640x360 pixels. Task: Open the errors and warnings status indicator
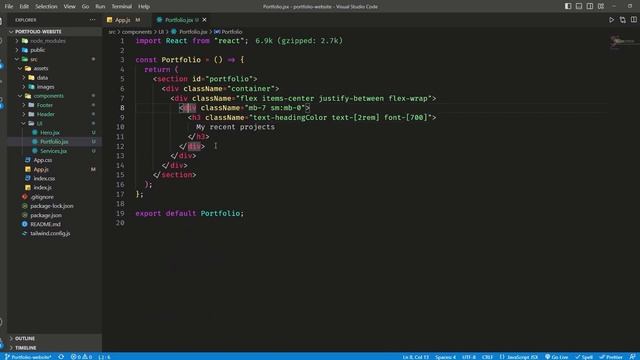coord(81,357)
